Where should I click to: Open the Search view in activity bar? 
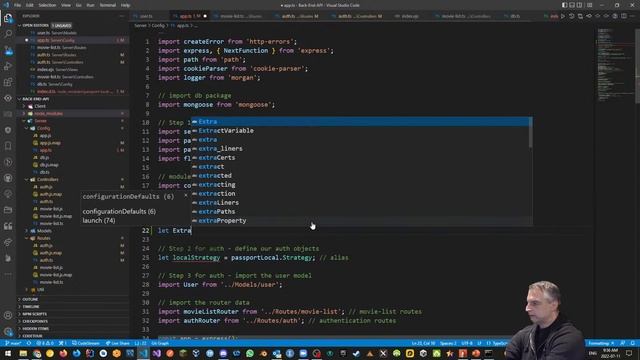(x=8, y=34)
